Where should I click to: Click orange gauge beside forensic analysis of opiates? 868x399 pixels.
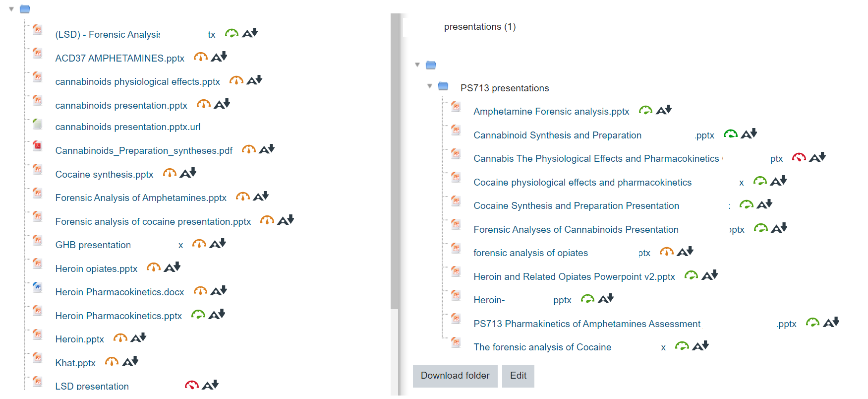(x=667, y=252)
